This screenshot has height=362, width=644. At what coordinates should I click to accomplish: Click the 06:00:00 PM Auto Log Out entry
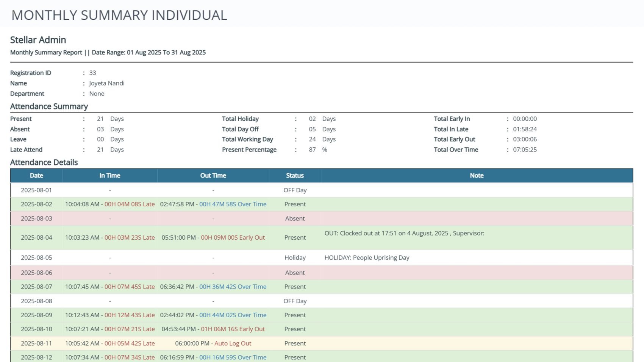213,343
